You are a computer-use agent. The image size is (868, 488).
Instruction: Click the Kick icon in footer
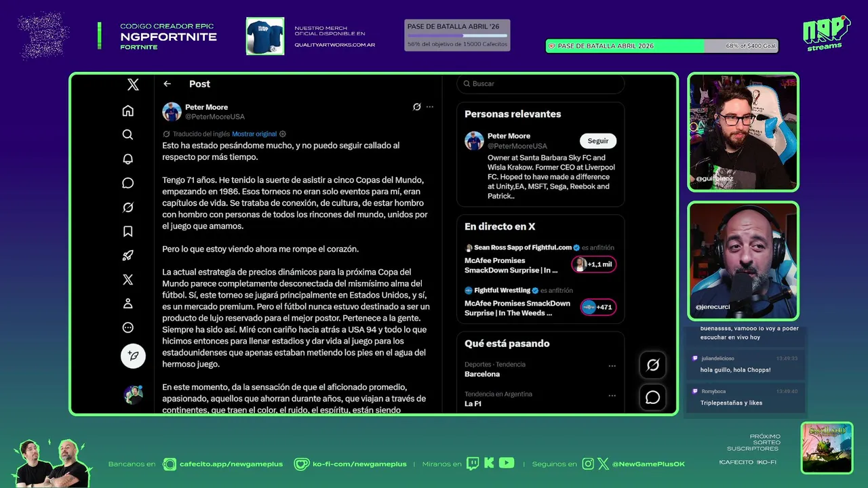(x=489, y=464)
